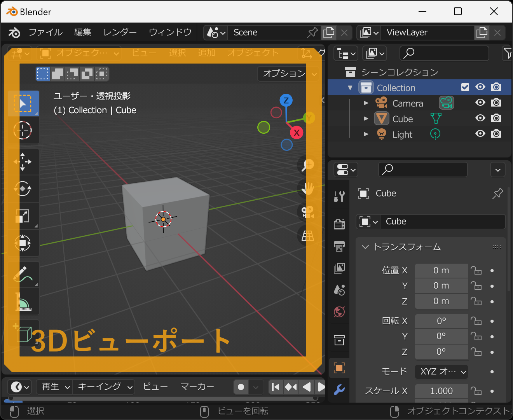Choose the Move tool in the viewport toolbar
This screenshot has height=420, width=513.
point(23,162)
